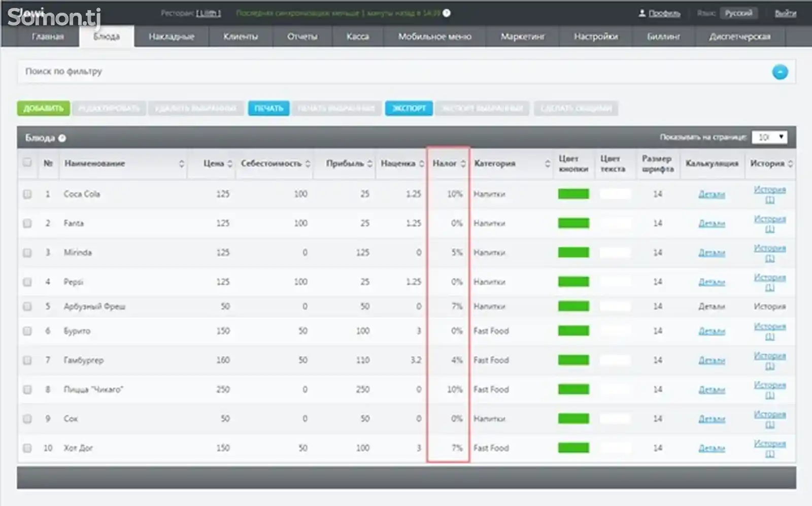
Task: Click the 3.2 markup value for Гамбургер
Action: (x=416, y=360)
